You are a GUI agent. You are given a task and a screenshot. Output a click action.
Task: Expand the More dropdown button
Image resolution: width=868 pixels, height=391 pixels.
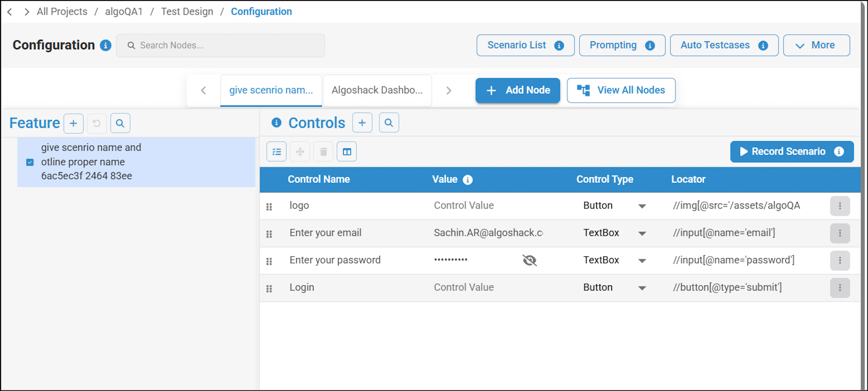tap(816, 45)
